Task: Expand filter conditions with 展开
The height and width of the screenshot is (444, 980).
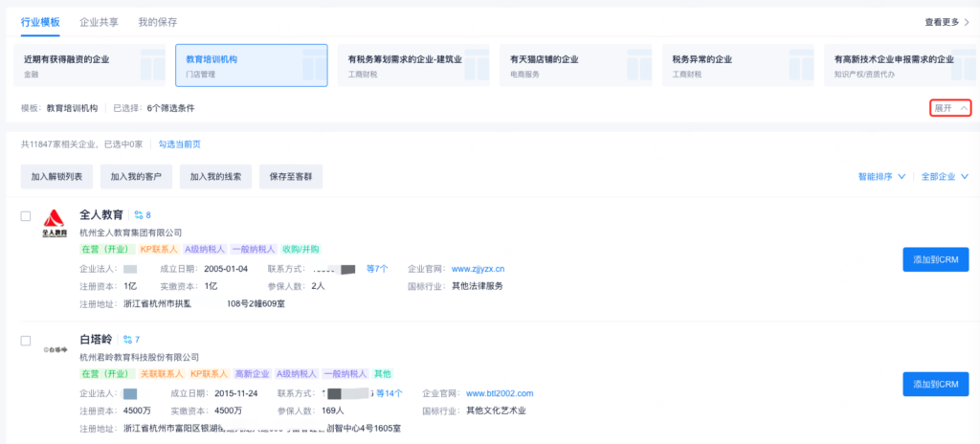Action: [949, 108]
